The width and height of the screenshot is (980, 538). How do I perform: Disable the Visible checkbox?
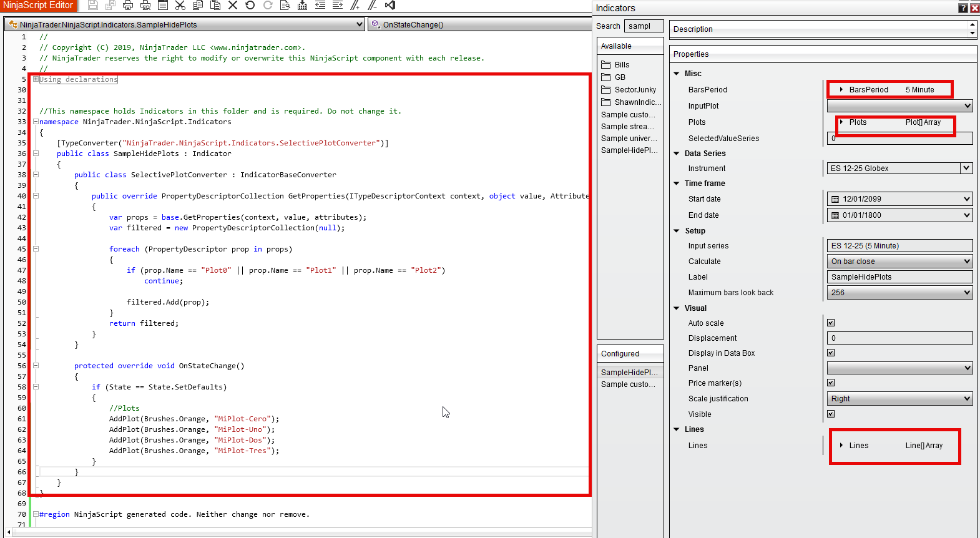point(831,414)
